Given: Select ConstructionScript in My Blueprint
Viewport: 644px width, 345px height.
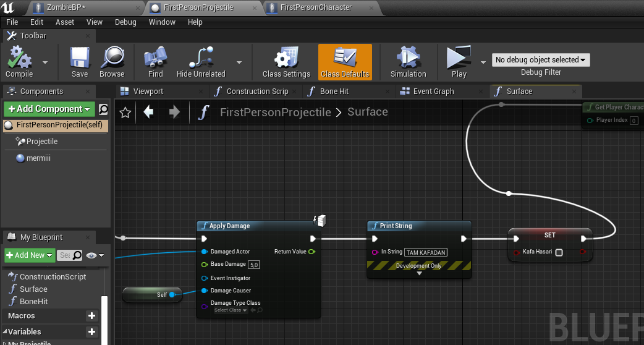Looking at the screenshot, I should coord(53,277).
